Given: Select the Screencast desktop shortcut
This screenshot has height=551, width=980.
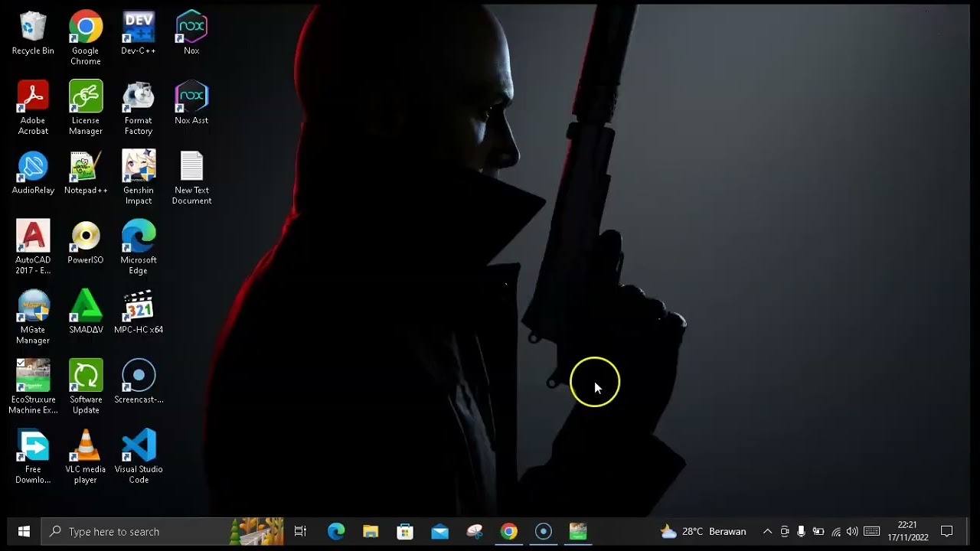Looking at the screenshot, I should [x=139, y=381].
